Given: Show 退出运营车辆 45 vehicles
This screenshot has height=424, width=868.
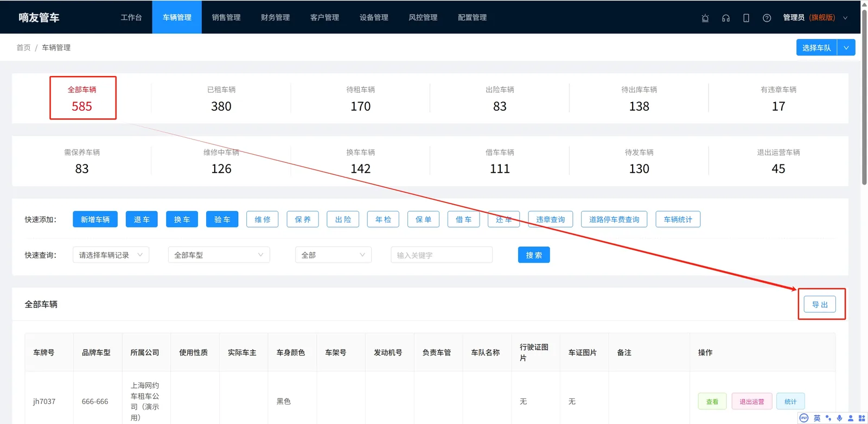Looking at the screenshot, I should coord(778,161).
